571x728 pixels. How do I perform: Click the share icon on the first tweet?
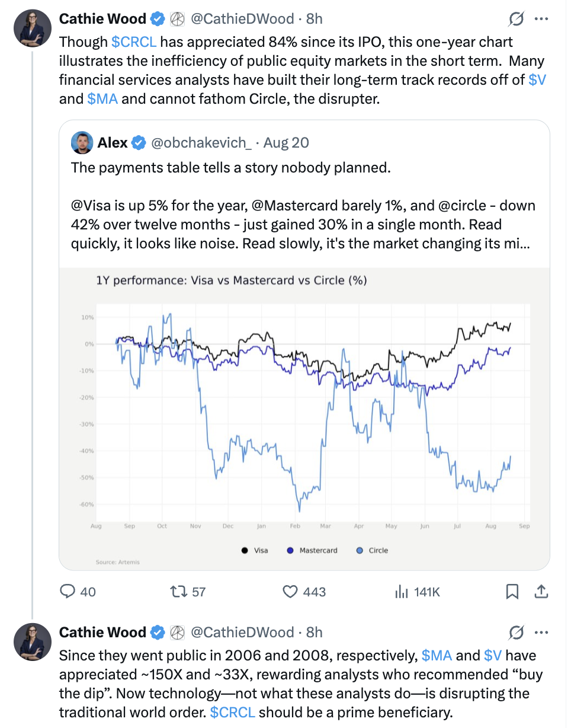(541, 591)
